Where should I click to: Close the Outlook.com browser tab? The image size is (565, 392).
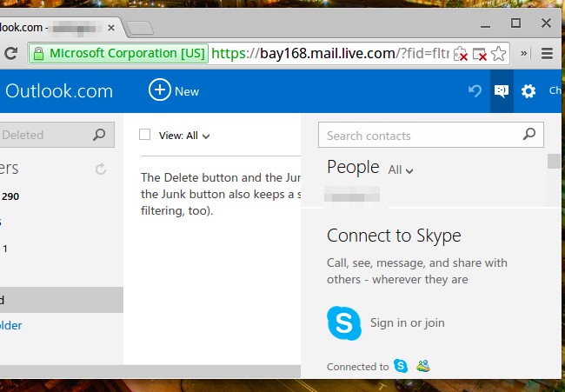click(x=111, y=28)
